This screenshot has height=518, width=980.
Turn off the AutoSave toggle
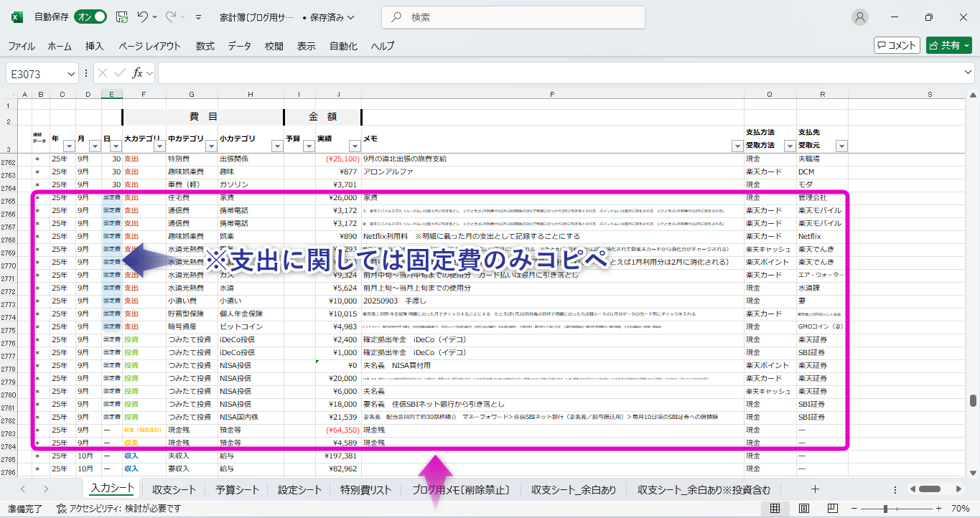coord(91,17)
